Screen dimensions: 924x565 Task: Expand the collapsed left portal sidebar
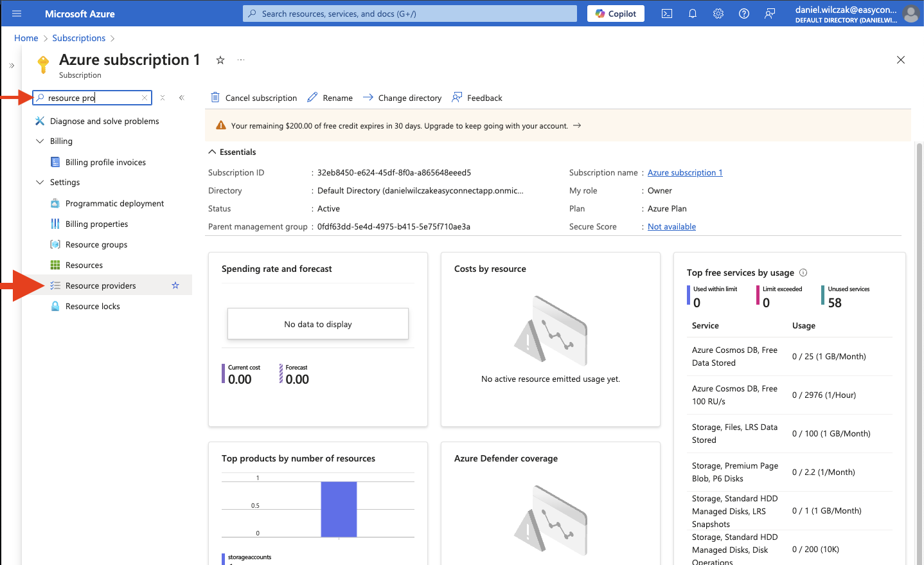12,66
